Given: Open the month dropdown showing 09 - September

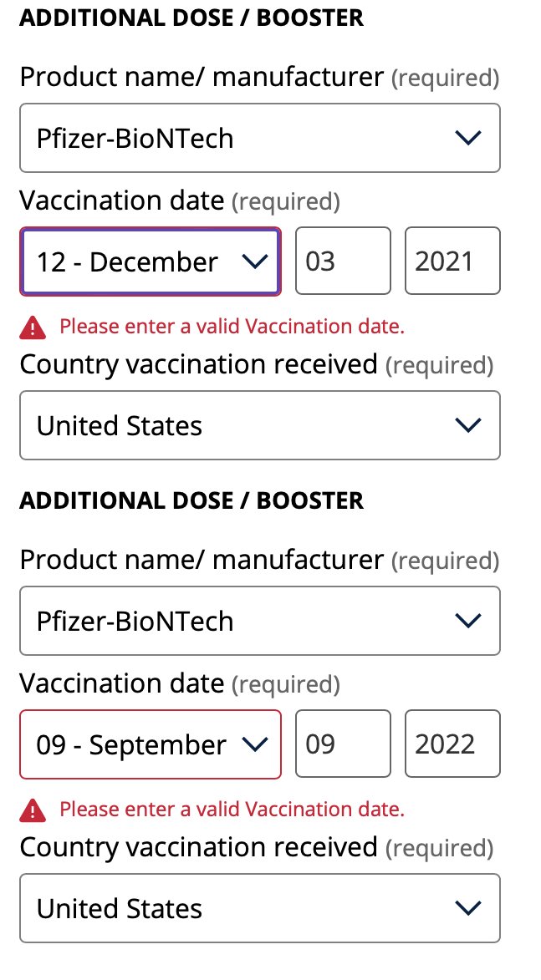Looking at the screenshot, I should click(x=134, y=744).
